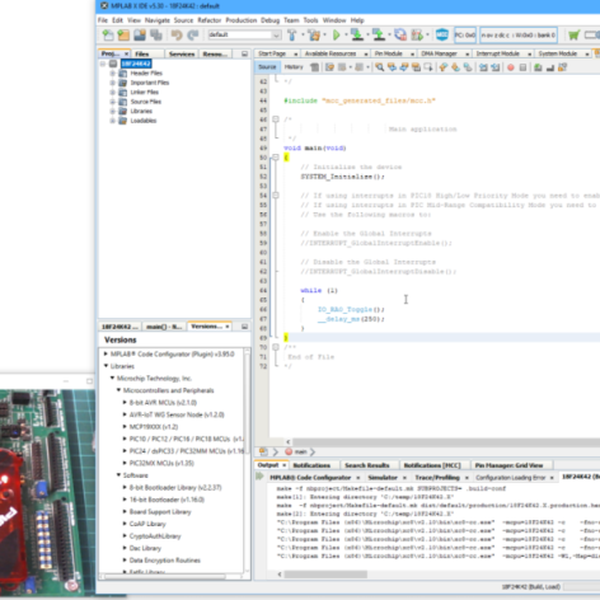Switch to the Pin Module tab
This screenshot has height=600, width=600.
pos(386,53)
